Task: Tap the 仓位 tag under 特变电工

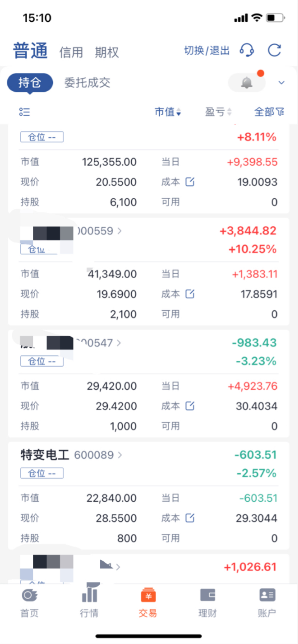Action: [x=42, y=473]
